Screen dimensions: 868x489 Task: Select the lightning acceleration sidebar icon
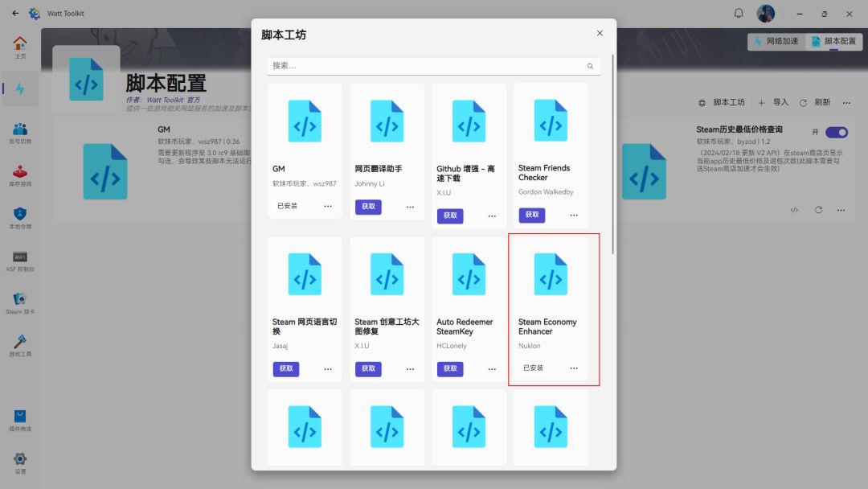tap(20, 88)
